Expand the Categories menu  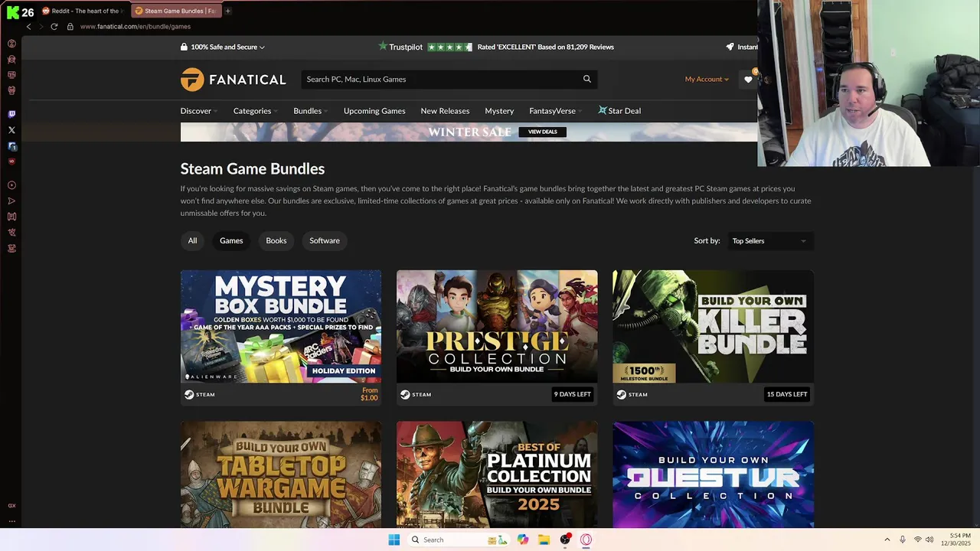pyautogui.click(x=255, y=111)
